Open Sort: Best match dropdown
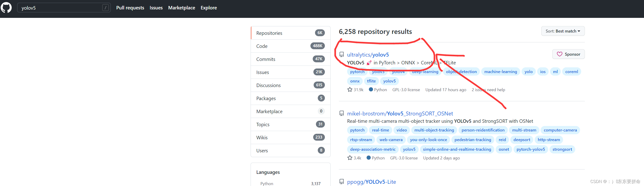 pyautogui.click(x=563, y=31)
